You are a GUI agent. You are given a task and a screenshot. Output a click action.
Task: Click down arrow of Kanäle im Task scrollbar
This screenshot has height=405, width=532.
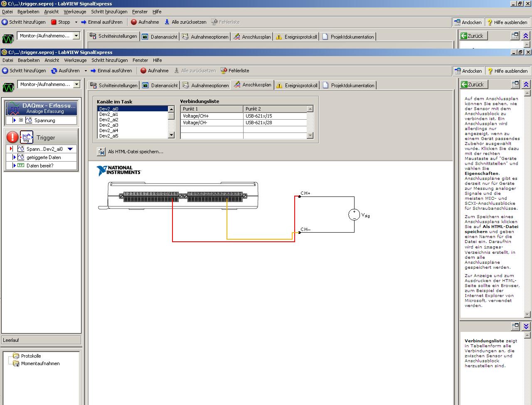pos(171,135)
